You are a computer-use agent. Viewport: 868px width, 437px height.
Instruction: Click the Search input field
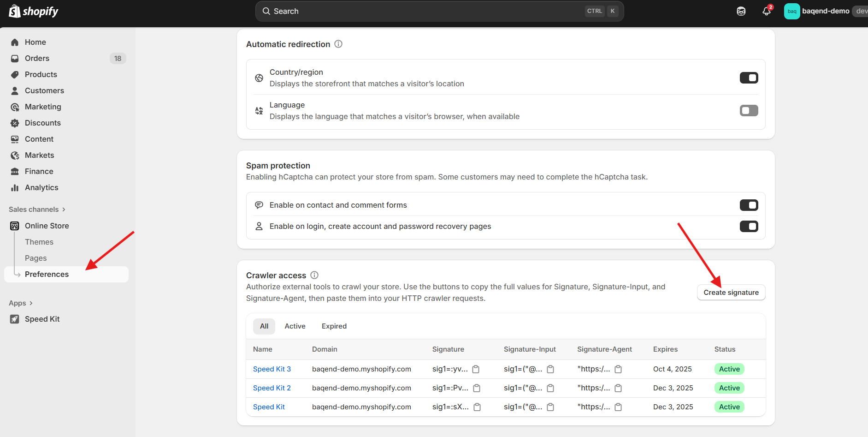coord(424,11)
